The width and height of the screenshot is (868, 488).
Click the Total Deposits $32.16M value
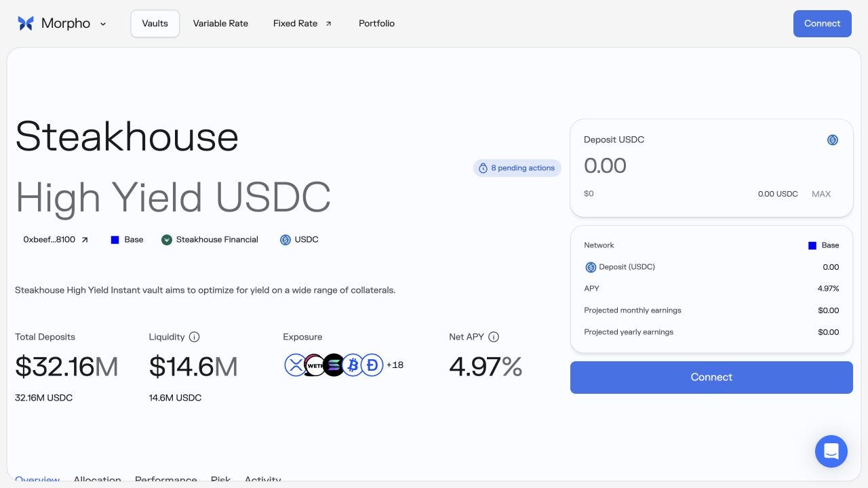coord(66,367)
